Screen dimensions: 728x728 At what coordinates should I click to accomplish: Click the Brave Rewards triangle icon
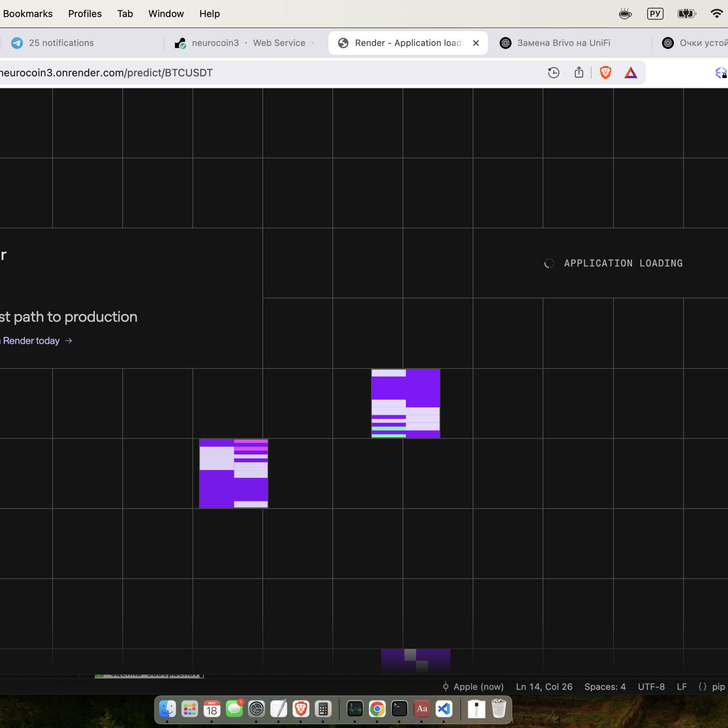pos(630,72)
